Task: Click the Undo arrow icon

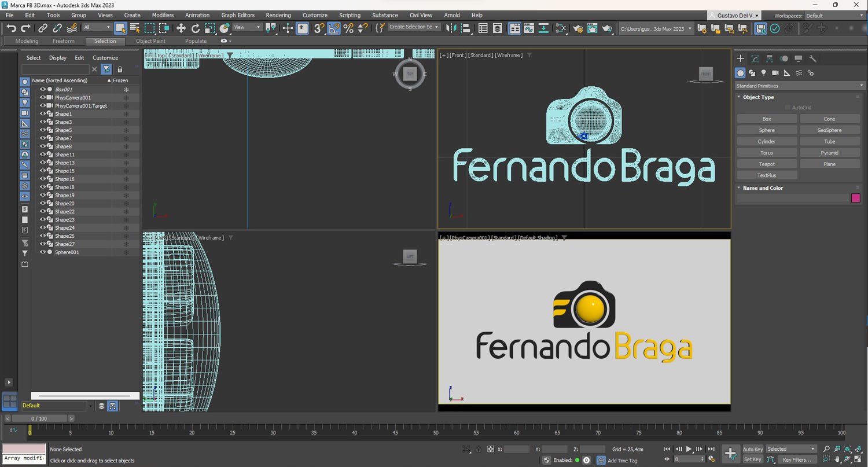Action: click(x=11, y=28)
